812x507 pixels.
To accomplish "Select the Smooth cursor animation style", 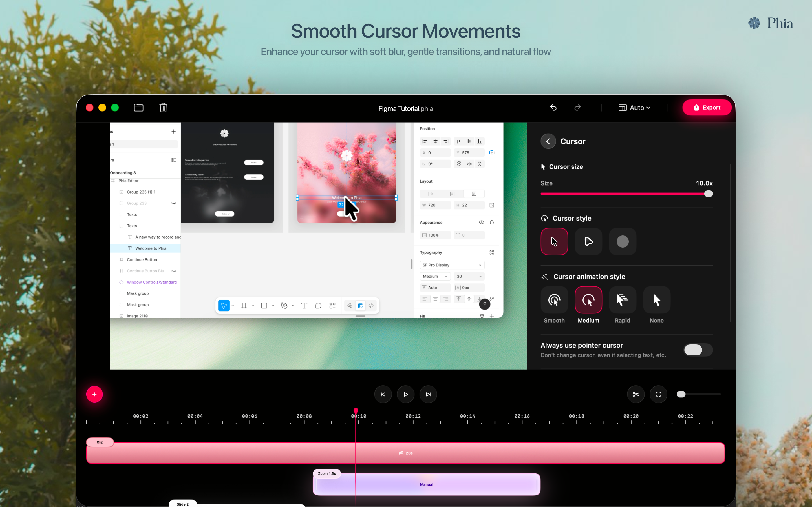I will click(x=554, y=299).
